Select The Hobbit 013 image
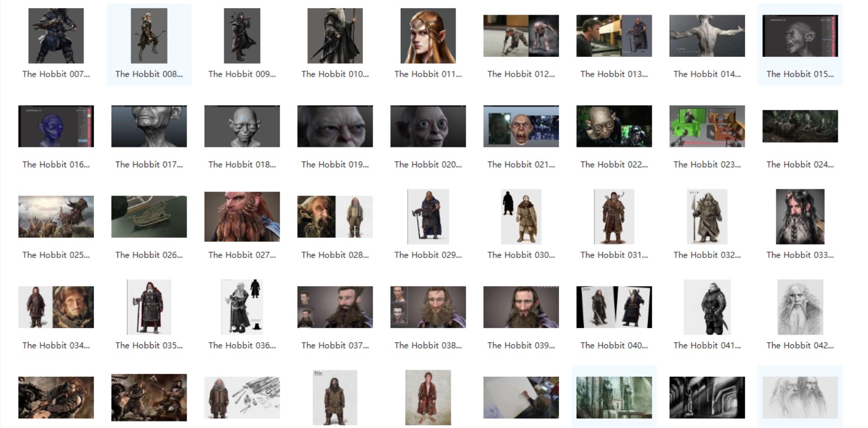This screenshot has height=428, width=868. pos(614,36)
